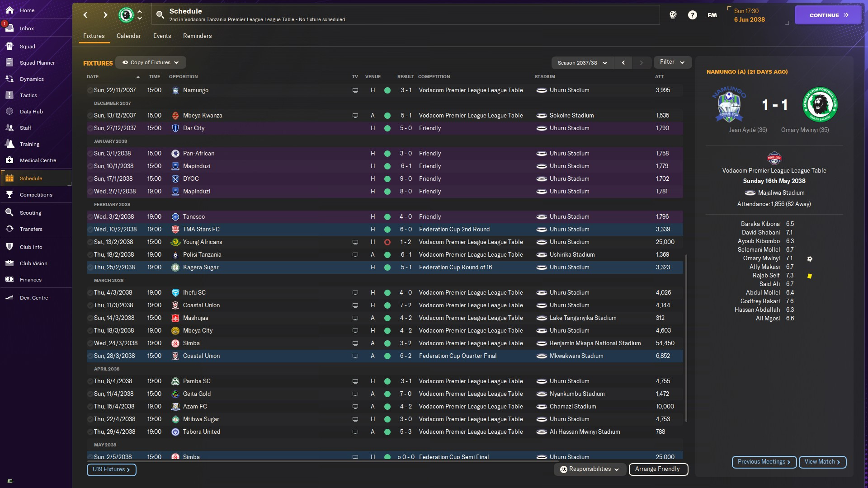Open the Scouting magnifier icon
The image size is (868, 488).
click(9, 213)
